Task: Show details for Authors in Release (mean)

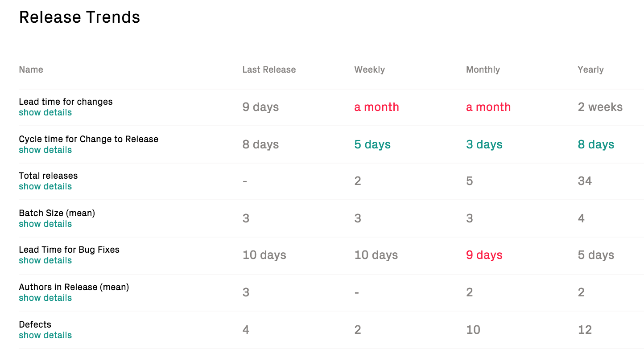Action: coord(45,298)
